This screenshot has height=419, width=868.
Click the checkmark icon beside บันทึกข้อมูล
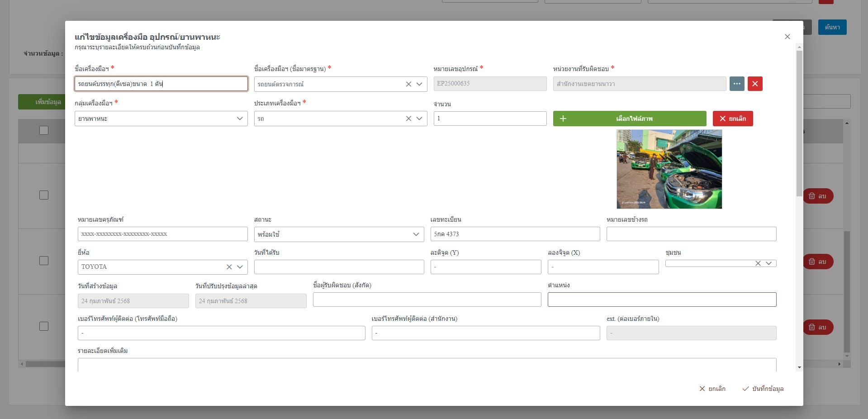coord(745,389)
